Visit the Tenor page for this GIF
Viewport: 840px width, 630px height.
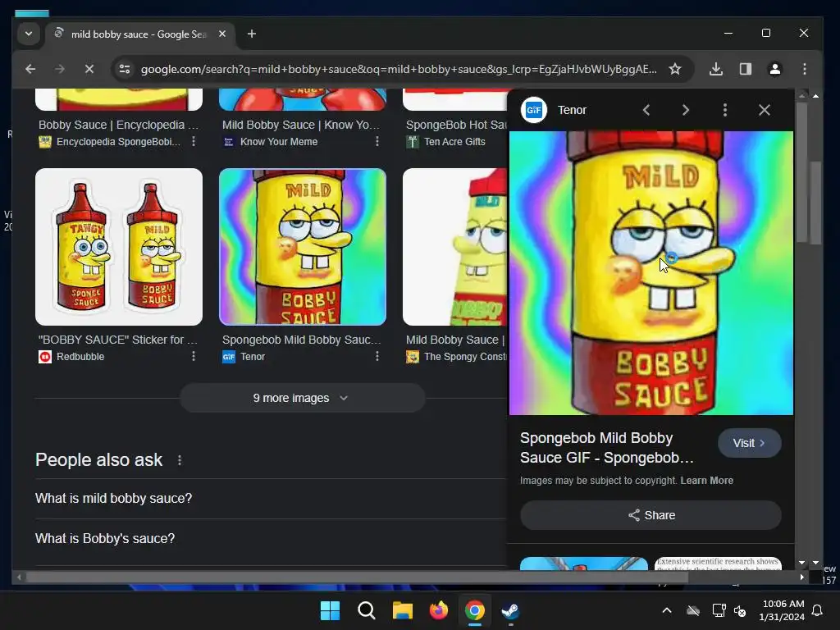(x=750, y=443)
